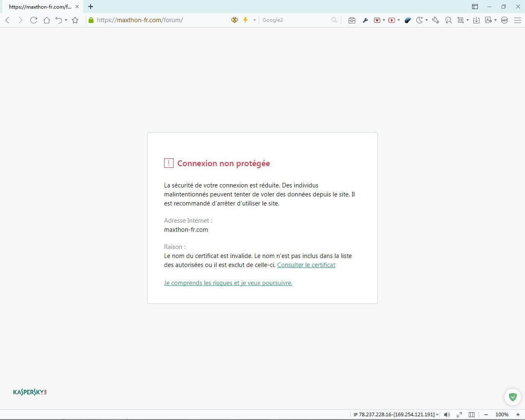Click the lightning bolt core mode icon
The width and height of the screenshot is (525, 420).
(246, 20)
